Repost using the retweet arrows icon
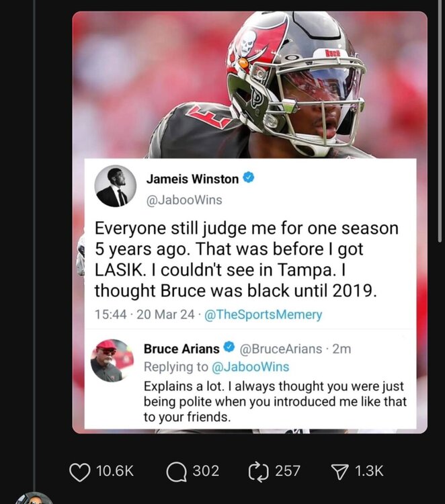The image size is (445, 504). (x=258, y=472)
